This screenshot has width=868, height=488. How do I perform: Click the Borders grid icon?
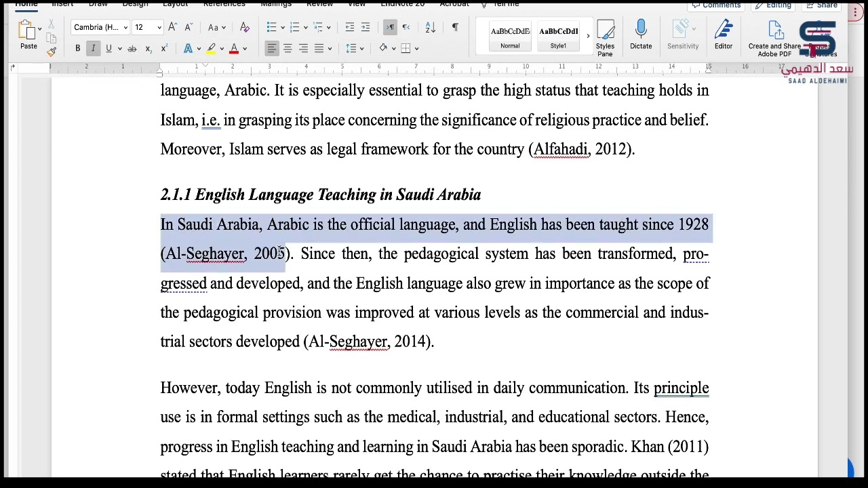[x=406, y=48]
